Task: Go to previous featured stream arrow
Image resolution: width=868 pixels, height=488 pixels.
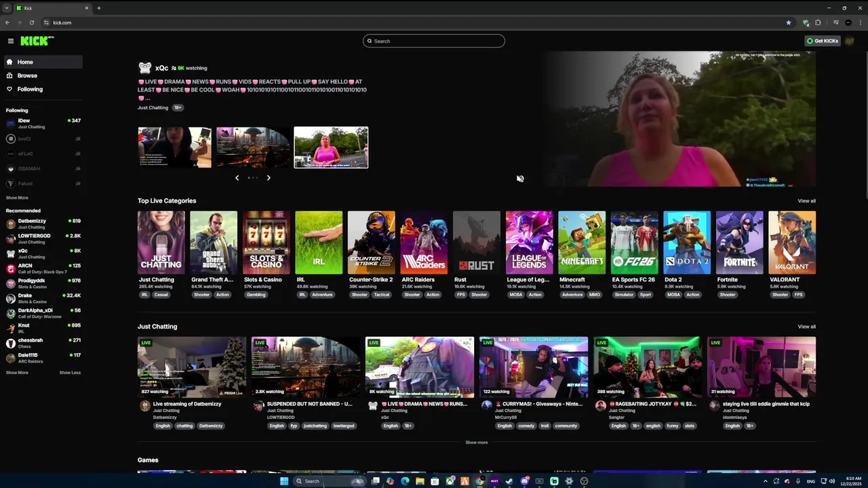Action: point(237,178)
